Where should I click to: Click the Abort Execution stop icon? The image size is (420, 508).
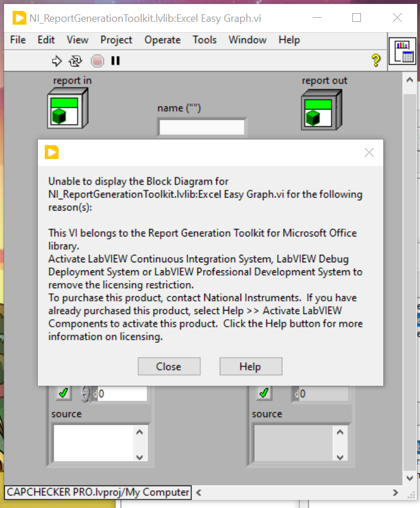coord(97,61)
